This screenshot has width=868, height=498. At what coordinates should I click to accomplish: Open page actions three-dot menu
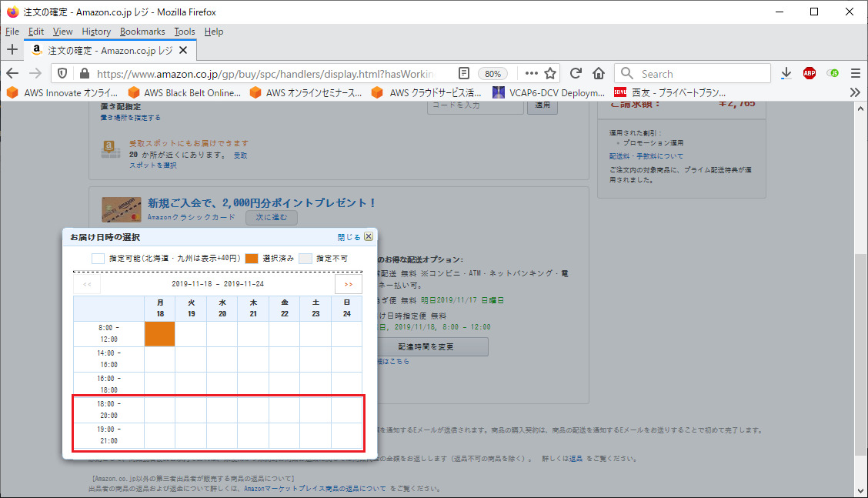tap(531, 74)
